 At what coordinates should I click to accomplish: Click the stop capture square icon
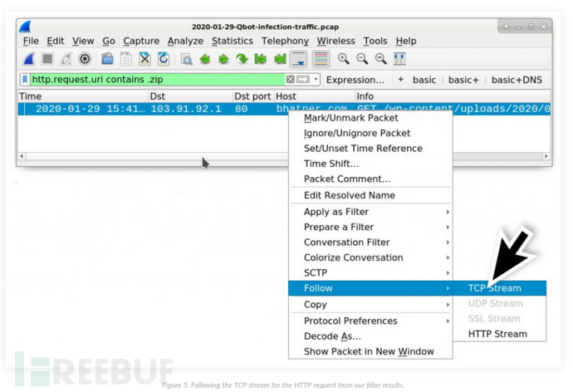point(47,59)
